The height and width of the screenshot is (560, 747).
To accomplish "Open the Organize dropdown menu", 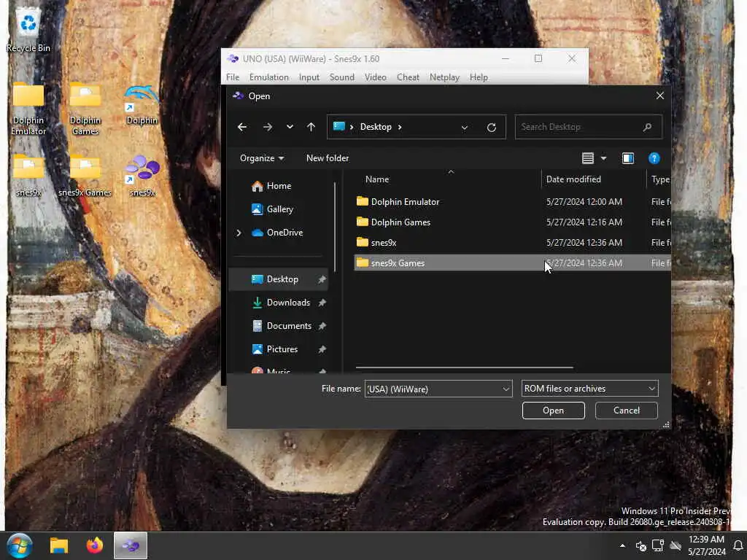I will pyautogui.click(x=262, y=158).
